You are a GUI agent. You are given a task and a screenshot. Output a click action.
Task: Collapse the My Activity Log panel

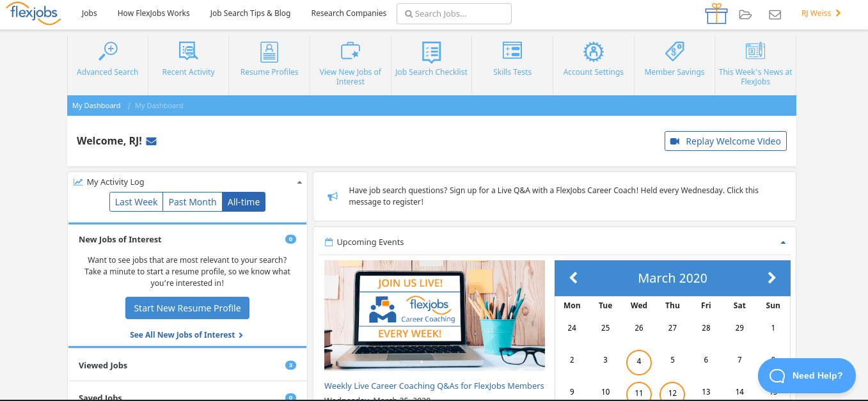(299, 182)
